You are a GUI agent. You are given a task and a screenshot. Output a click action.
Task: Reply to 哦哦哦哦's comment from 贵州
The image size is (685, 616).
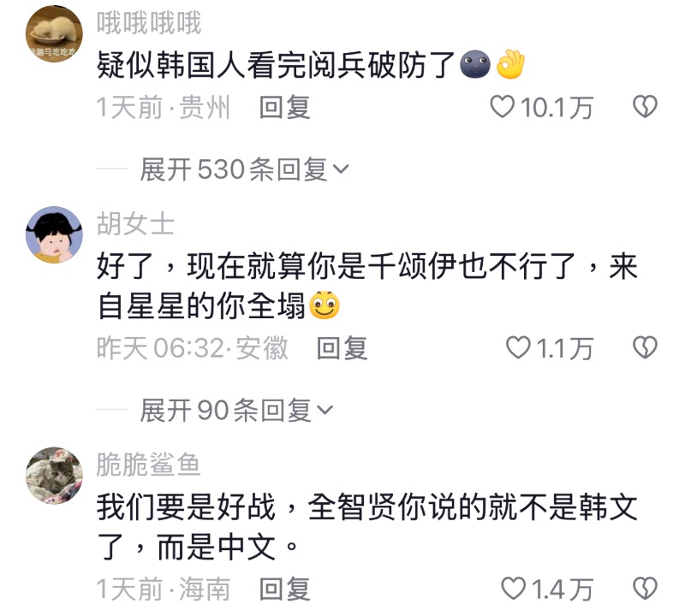pyautogui.click(x=284, y=108)
